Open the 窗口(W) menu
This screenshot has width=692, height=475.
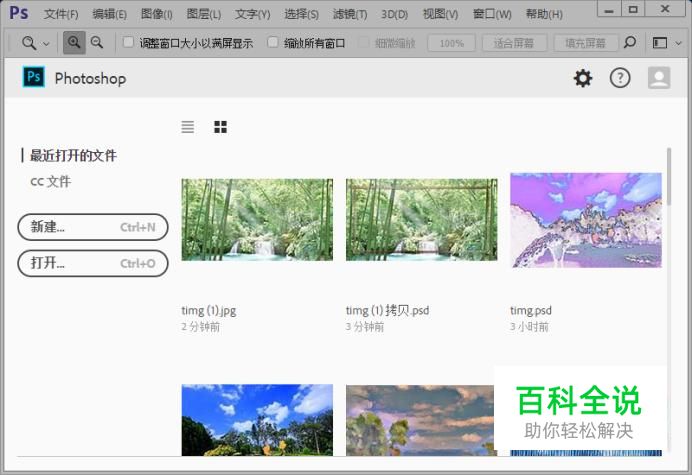coord(492,15)
